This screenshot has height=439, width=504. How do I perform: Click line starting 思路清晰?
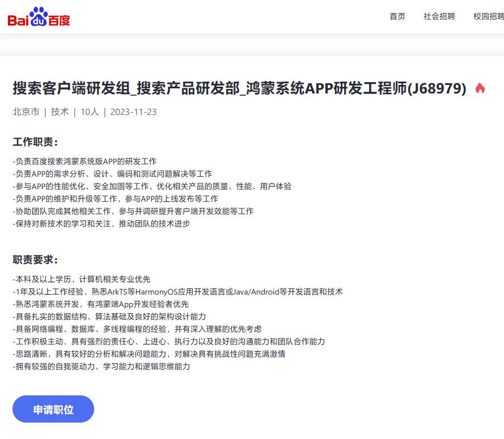tap(149, 354)
